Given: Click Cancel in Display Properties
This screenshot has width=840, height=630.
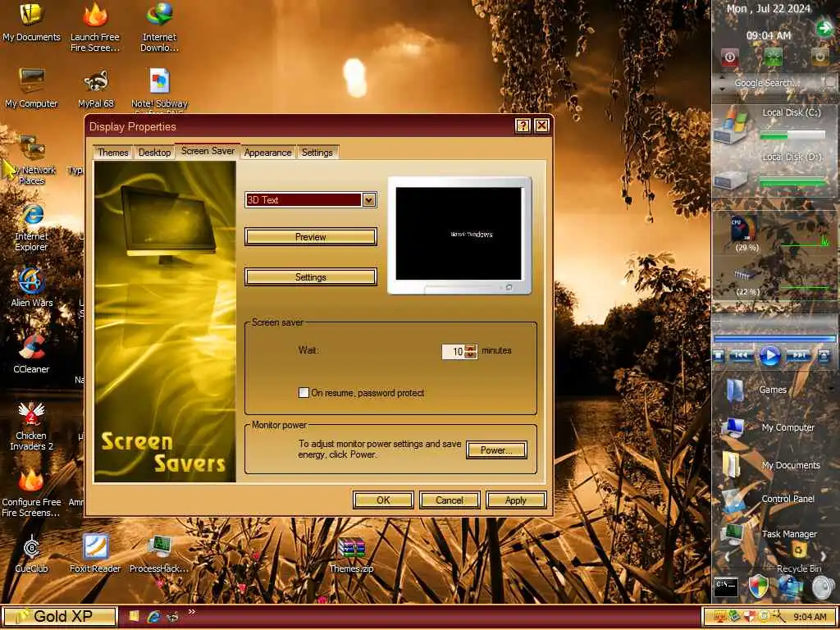Looking at the screenshot, I should click(450, 500).
